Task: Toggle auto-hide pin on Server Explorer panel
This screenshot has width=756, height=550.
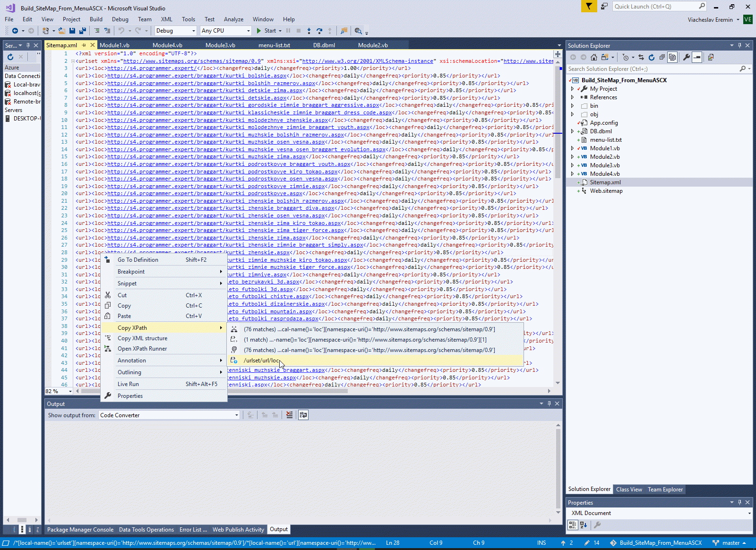Action: [x=28, y=45]
